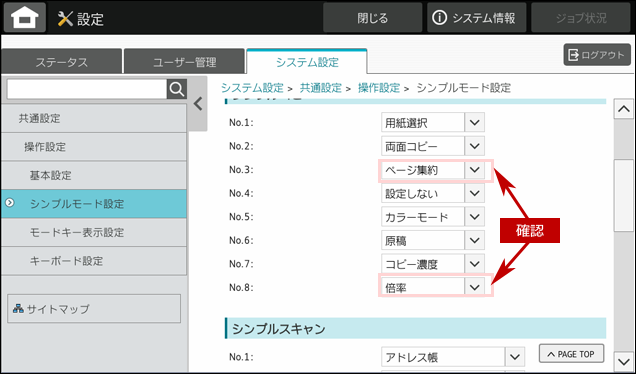The image size is (636, 374).
Task: Open 操作設定 in sidebar
Action: [x=94, y=146]
